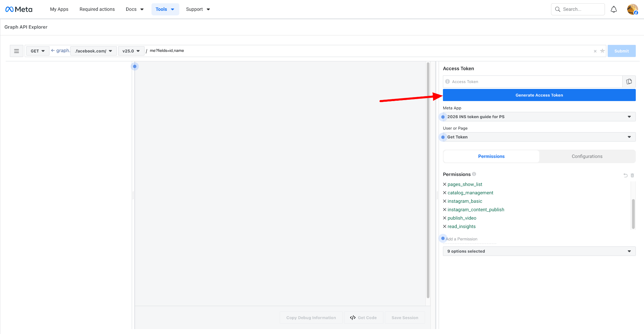Switch to the Configurations tab
This screenshot has width=644, height=334.
587,157
